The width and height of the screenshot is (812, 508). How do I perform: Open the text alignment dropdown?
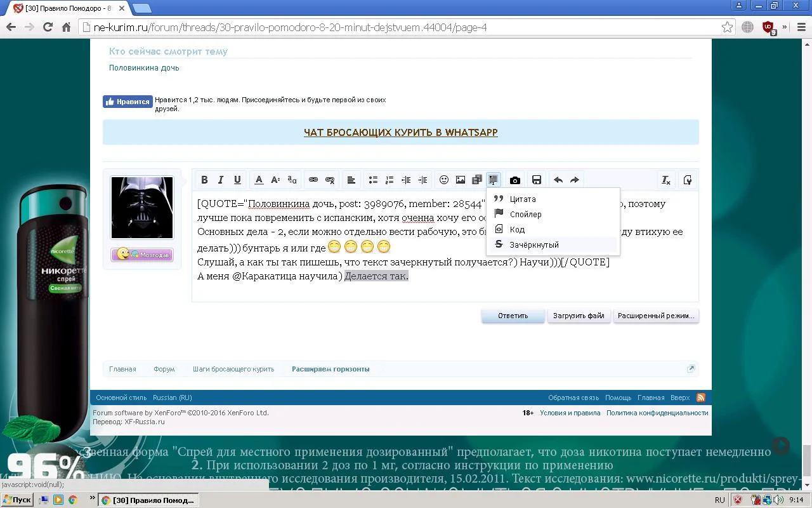coord(351,180)
